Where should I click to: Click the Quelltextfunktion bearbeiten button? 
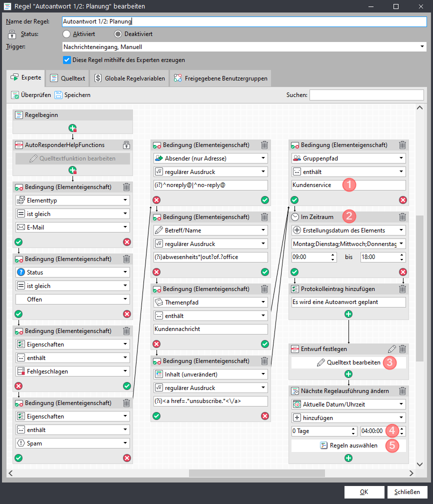click(72, 158)
